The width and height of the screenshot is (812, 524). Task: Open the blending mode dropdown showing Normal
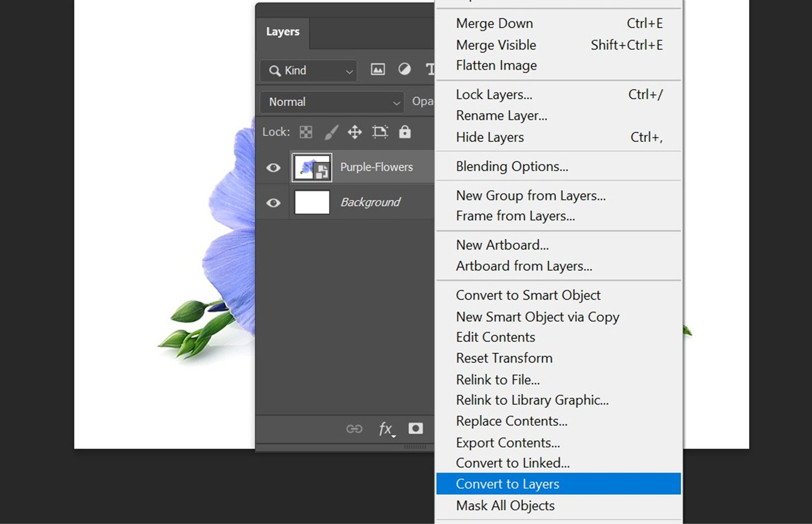tap(331, 102)
